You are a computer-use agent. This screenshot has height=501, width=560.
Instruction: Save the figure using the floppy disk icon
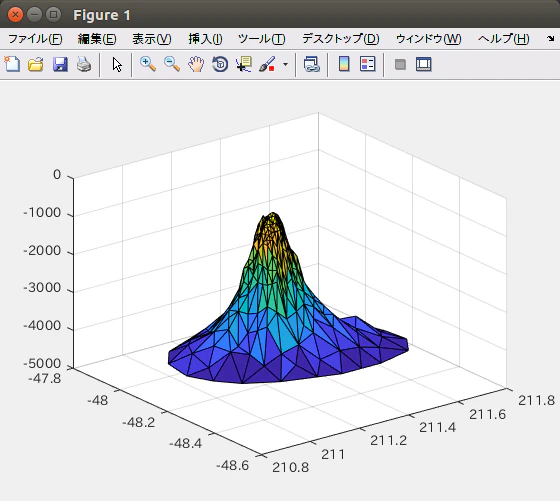(x=60, y=65)
